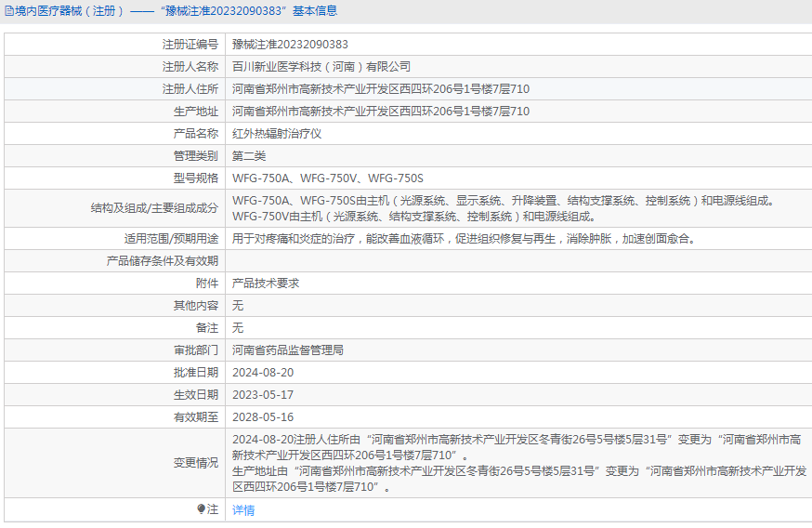Click the 无 value in 其他内容 row

coord(238,306)
